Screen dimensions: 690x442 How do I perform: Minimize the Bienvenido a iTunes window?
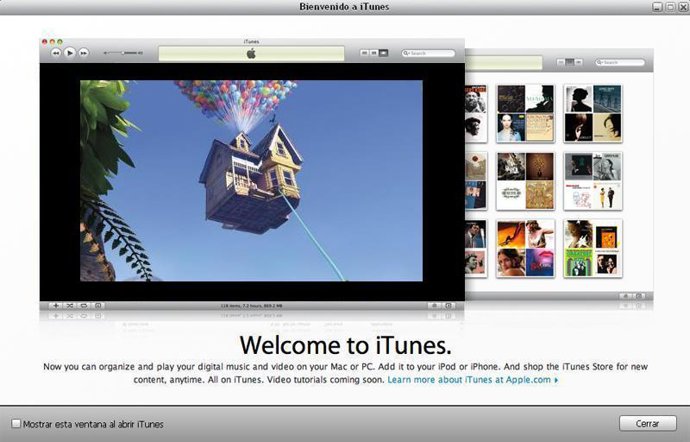pyautogui.click(x=657, y=7)
